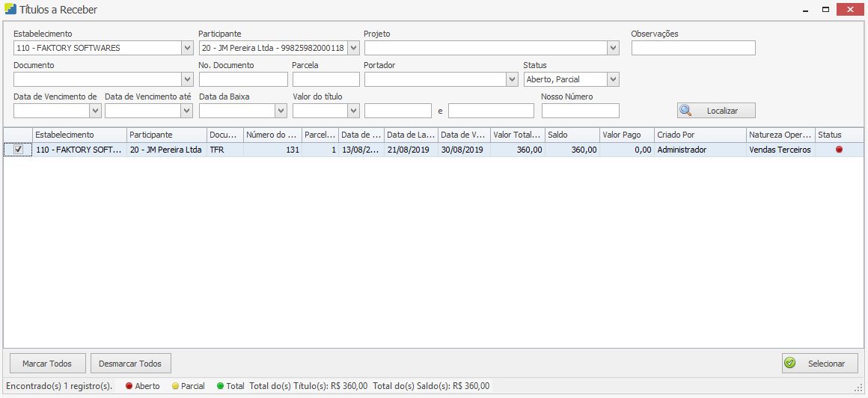Open the Portador dropdown list
Screen dimensions: 868x398
tap(512, 79)
